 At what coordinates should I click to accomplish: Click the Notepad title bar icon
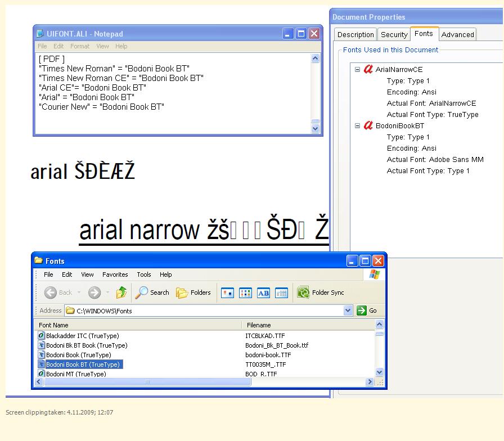click(40, 33)
